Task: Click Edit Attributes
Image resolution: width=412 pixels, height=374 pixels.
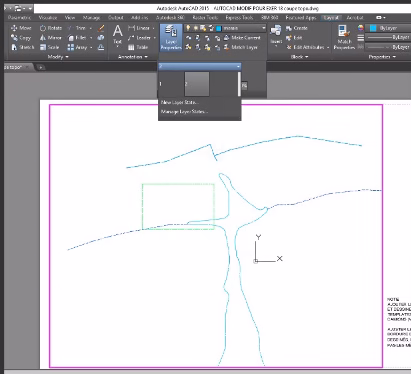Action: coord(305,47)
